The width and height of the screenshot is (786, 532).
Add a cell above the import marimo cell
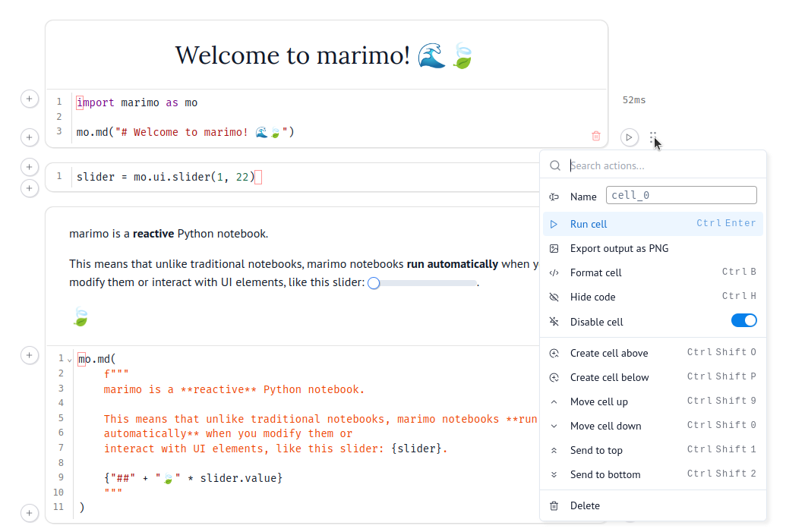pyautogui.click(x=30, y=99)
